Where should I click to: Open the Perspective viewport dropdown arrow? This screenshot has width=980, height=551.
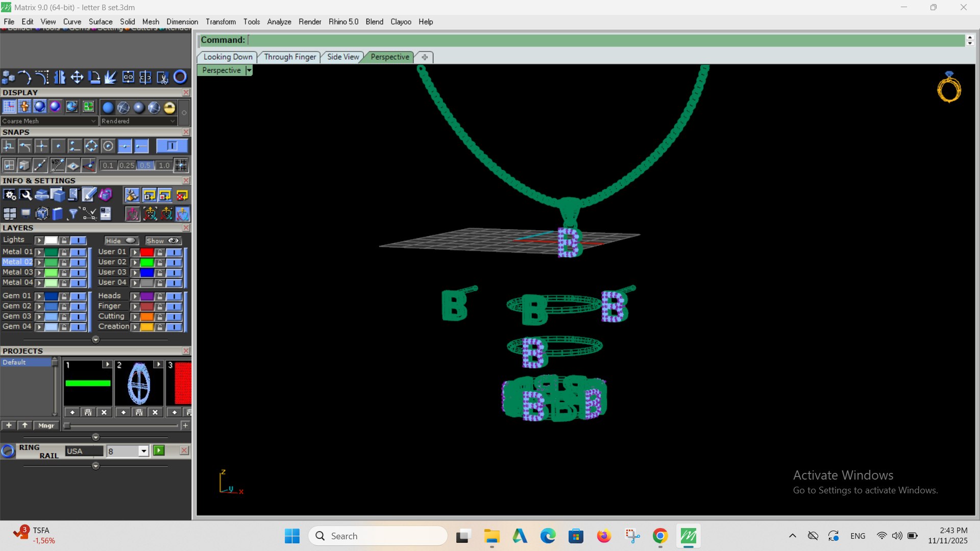tap(249, 70)
